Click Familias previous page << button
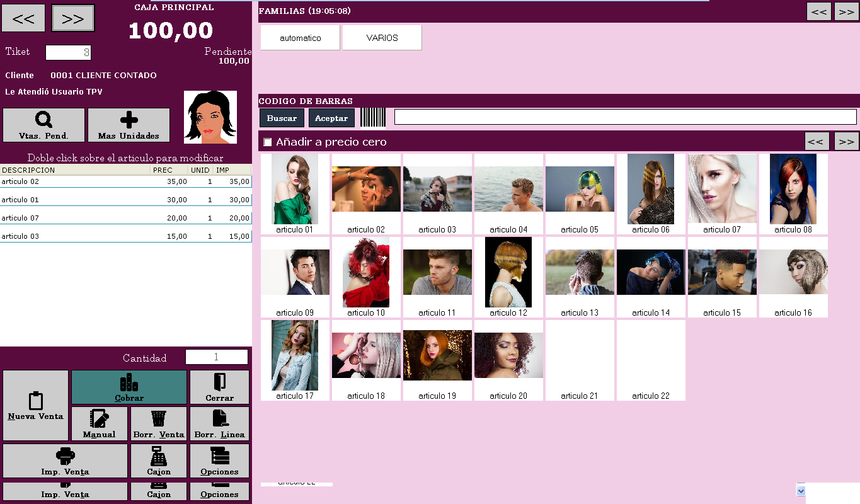860x504 pixels. coord(819,11)
